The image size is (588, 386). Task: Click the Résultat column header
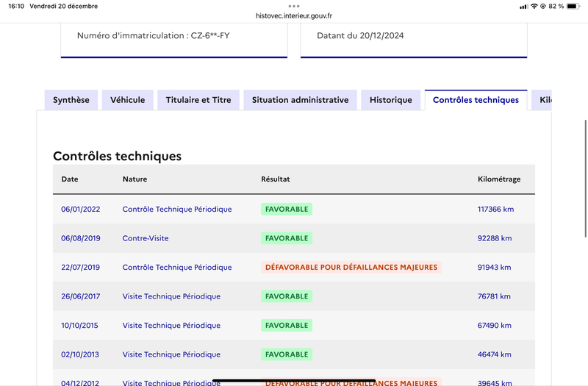(x=275, y=179)
